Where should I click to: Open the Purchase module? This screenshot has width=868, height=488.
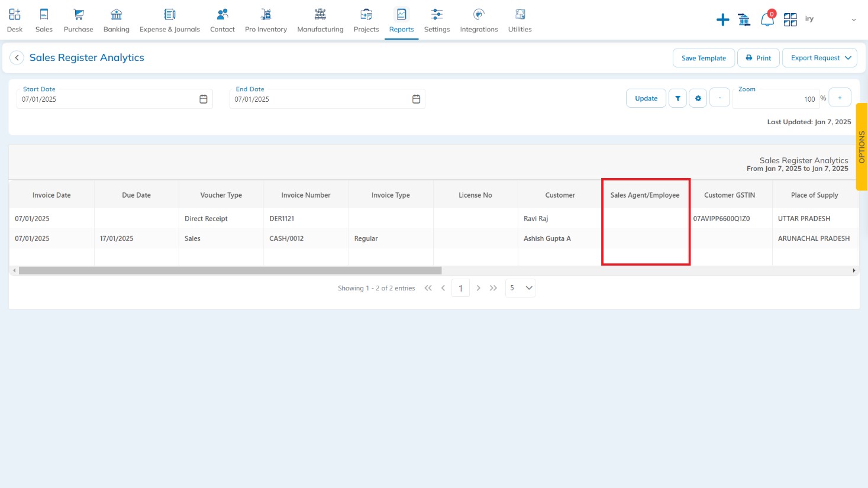[x=78, y=20]
